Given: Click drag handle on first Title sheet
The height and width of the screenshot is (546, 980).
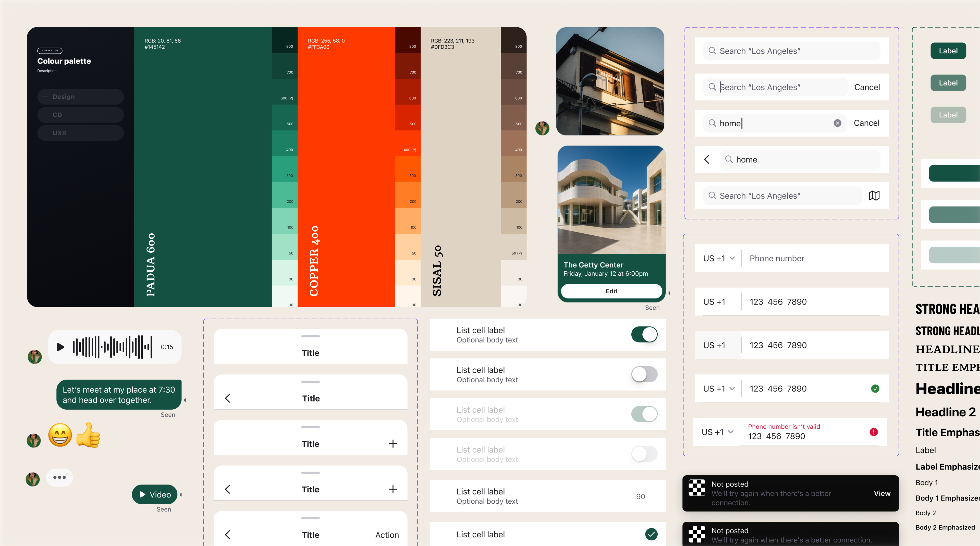Looking at the screenshot, I should point(310,336).
